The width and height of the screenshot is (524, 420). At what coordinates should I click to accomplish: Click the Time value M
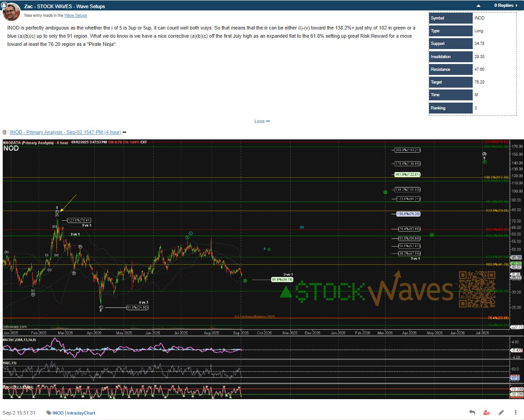[476, 95]
